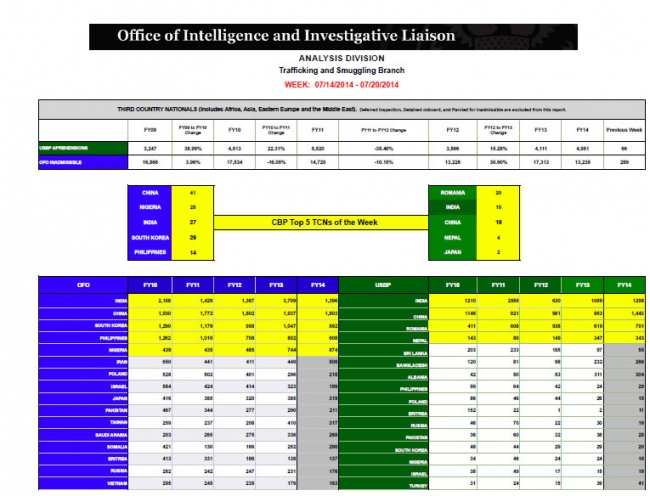
Task: Select SOUTH KOREA in the blue top-five list
Action: [x=150, y=238]
